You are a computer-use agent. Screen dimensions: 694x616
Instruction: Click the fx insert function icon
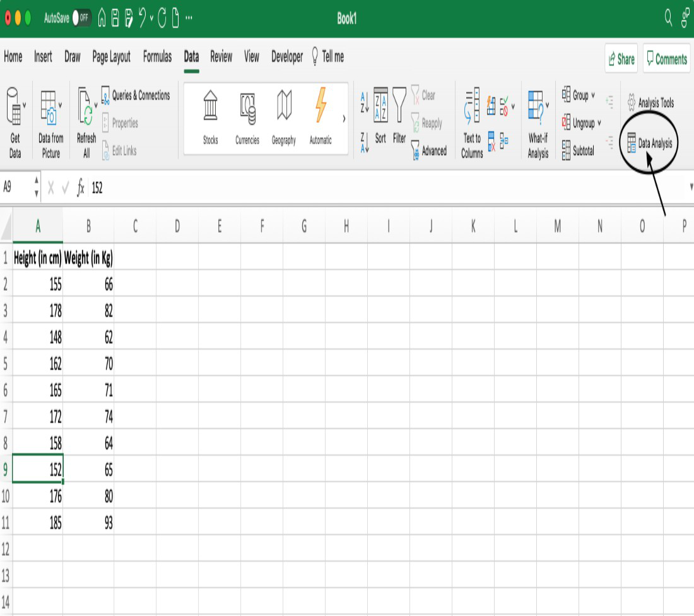click(x=81, y=188)
